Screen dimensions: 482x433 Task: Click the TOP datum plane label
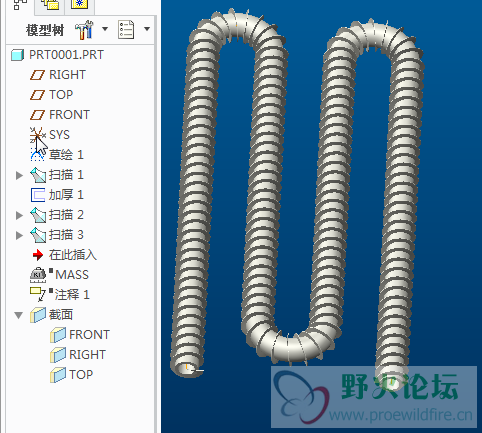coord(61,95)
